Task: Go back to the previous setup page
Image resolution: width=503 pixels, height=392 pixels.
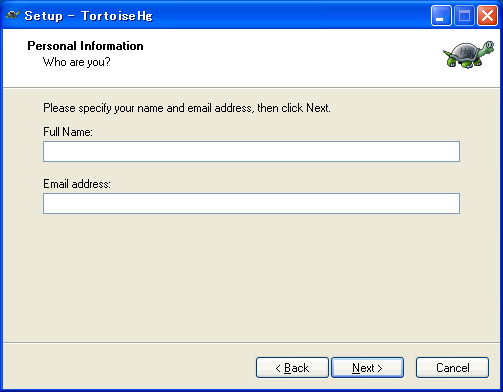Action: (292, 368)
